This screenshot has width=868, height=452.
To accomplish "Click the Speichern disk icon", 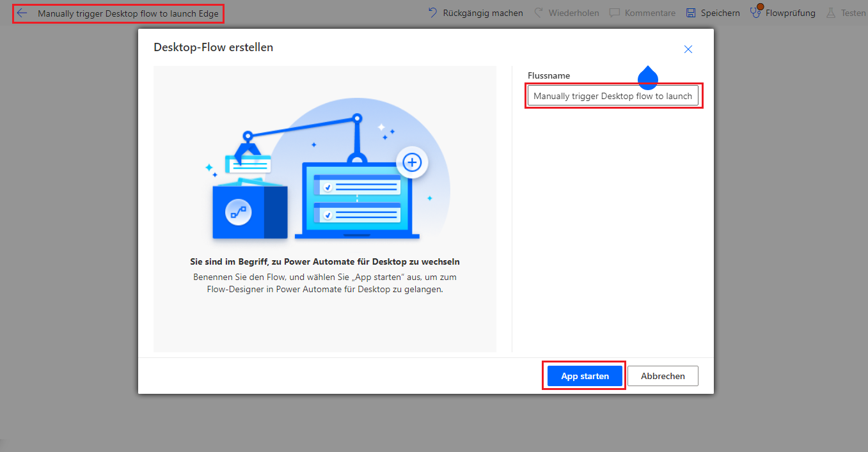I will [691, 13].
